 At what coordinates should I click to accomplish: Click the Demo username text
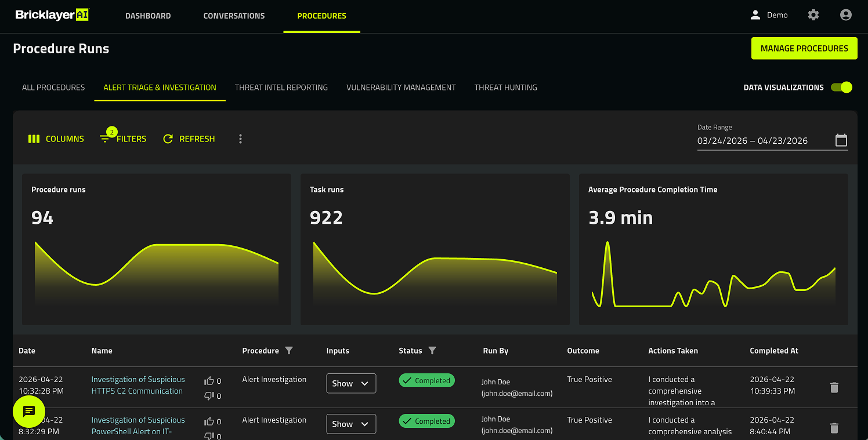(777, 16)
